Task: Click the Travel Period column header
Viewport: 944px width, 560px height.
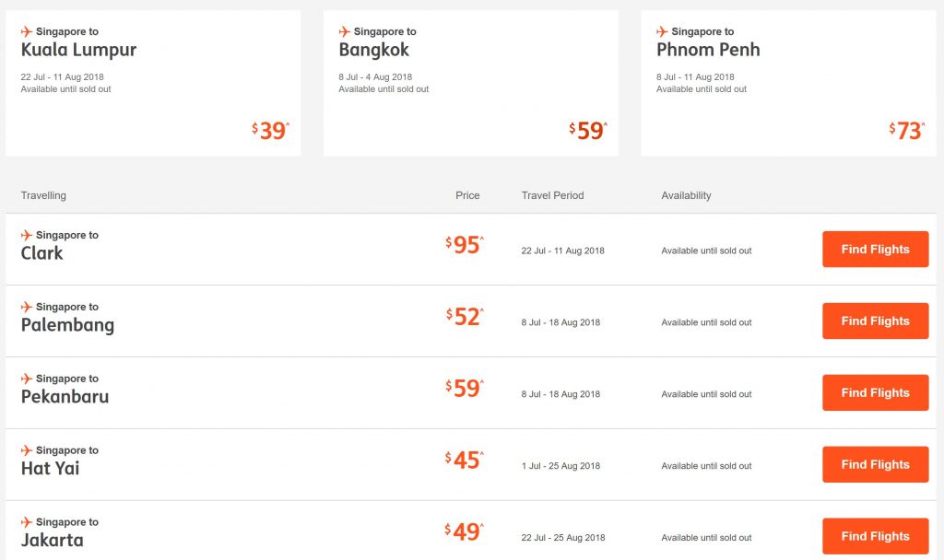Action: coord(552,195)
